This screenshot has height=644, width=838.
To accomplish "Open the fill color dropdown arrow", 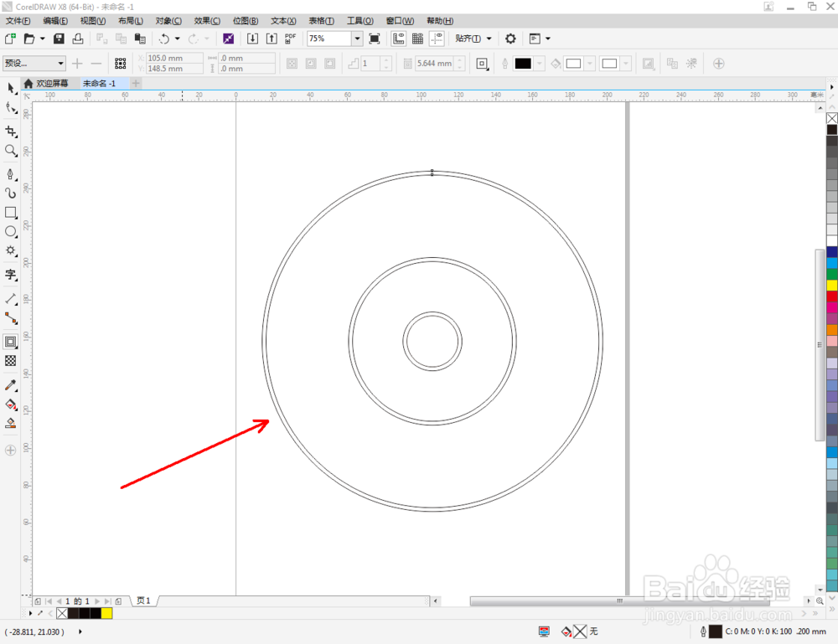I will pos(590,64).
